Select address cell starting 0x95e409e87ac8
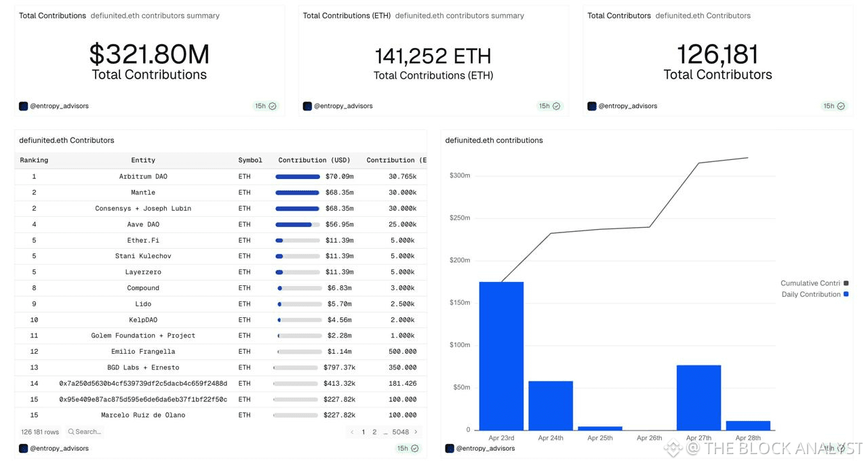 tap(143, 400)
